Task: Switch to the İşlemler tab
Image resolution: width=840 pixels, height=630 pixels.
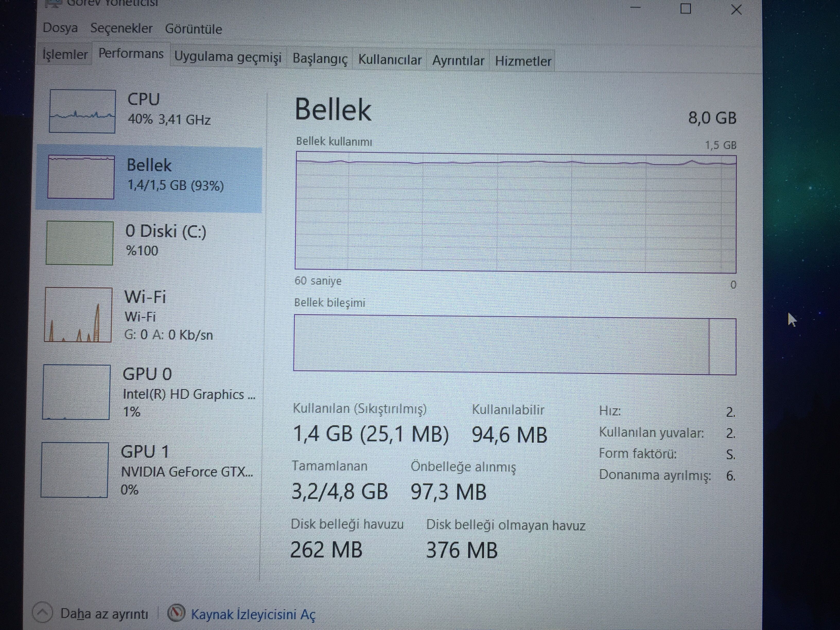Action: point(65,54)
